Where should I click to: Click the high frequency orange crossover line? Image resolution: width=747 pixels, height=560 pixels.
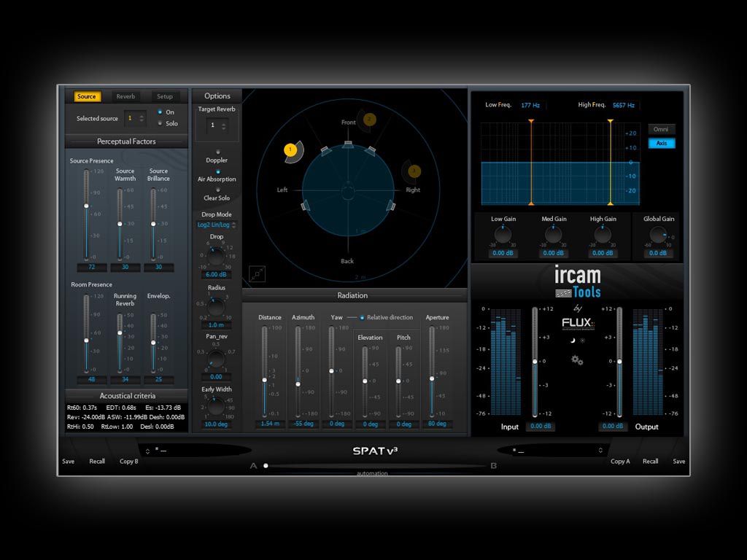(611, 163)
